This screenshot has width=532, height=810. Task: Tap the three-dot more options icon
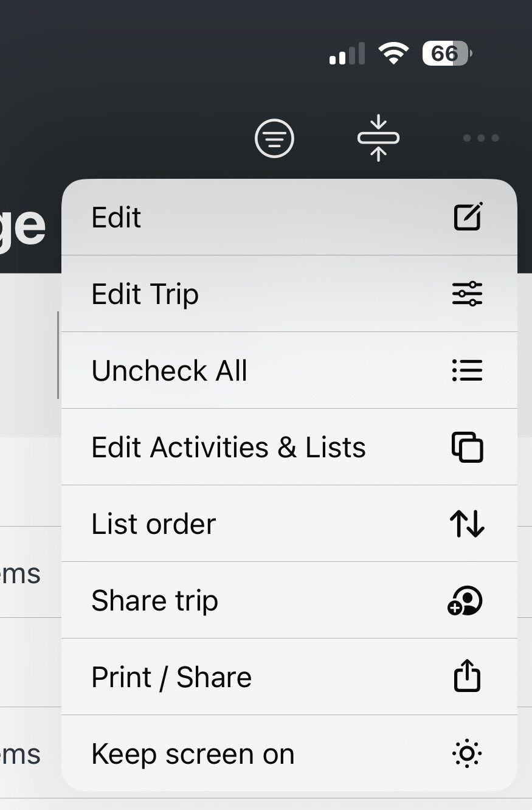click(481, 138)
